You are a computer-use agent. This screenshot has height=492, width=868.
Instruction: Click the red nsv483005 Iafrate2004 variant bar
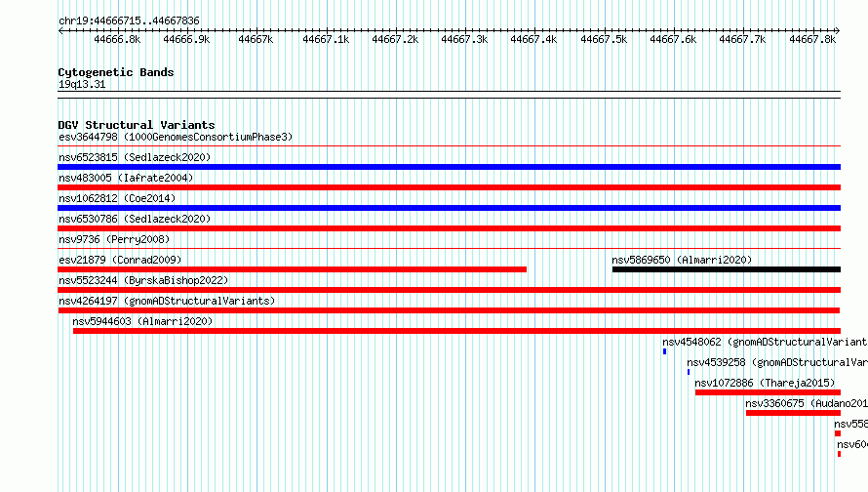(449, 187)
